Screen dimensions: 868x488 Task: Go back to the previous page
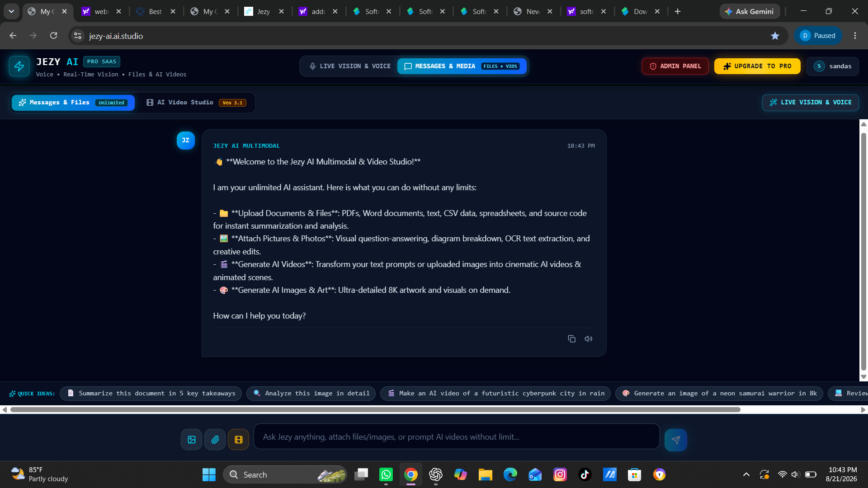[13, 36]
